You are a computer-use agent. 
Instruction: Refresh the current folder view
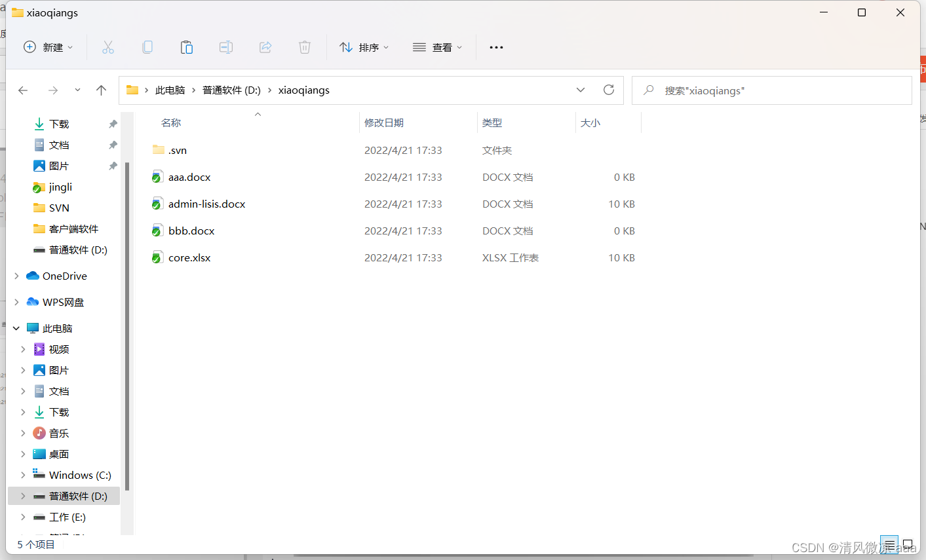609,90
